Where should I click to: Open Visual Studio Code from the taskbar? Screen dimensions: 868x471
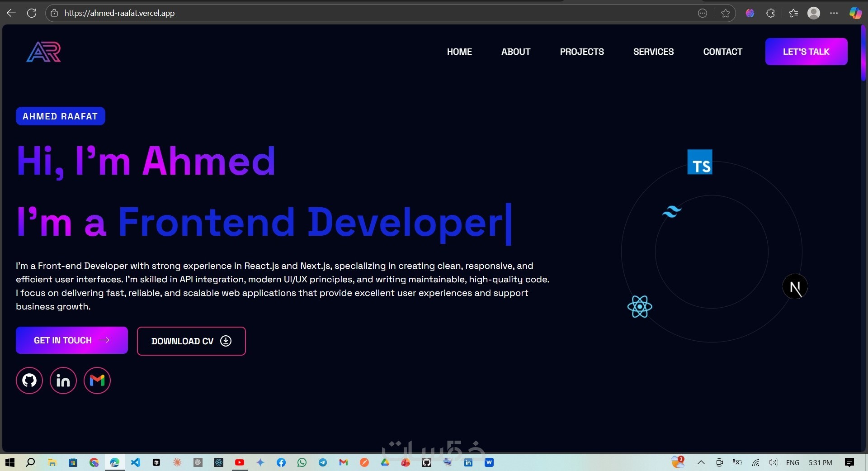[x=136, y=462]
